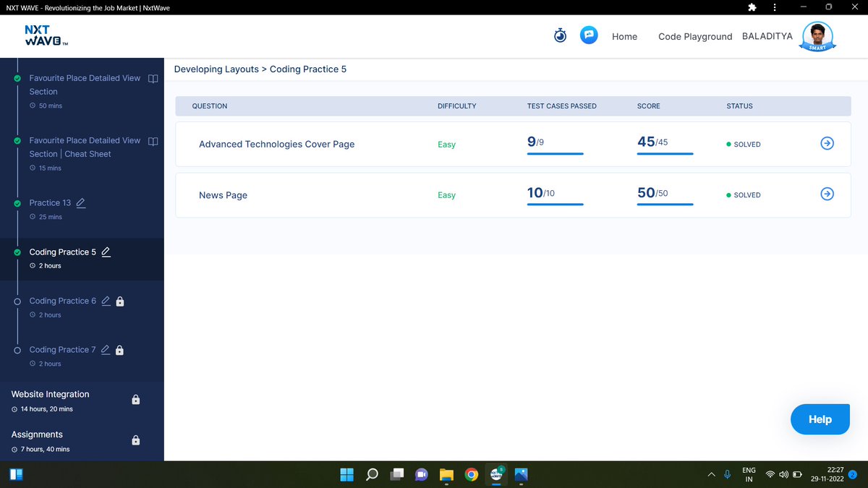Open the three-dot window menu

click(x=775, y=7)
